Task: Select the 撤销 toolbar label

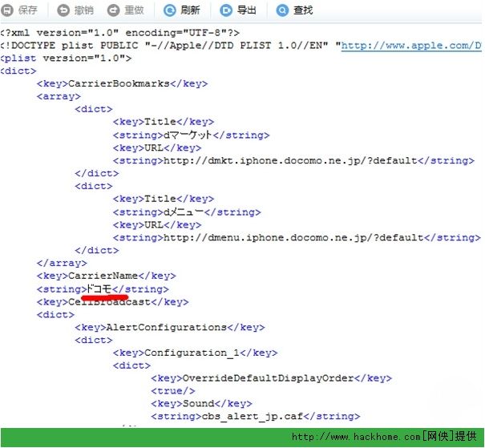Action: click(x=84, y=10)
